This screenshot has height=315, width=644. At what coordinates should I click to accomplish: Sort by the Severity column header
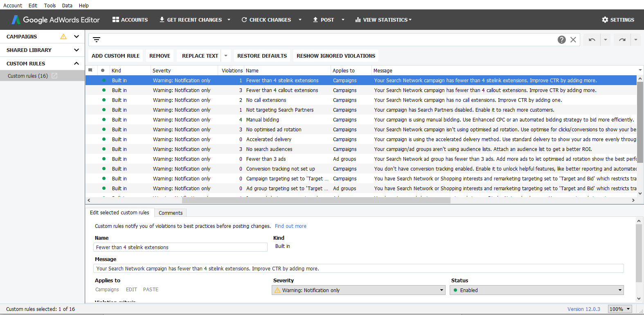(x=184, y=70)
